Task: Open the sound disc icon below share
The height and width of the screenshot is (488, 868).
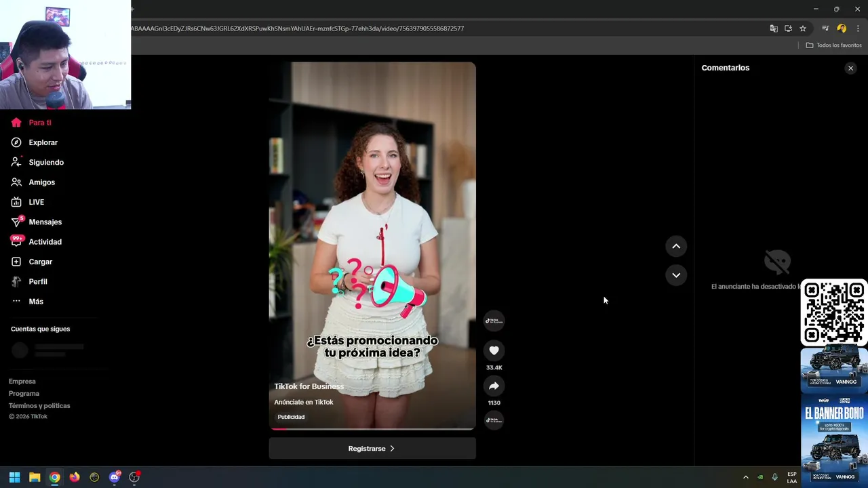Action: pos(494,420)
